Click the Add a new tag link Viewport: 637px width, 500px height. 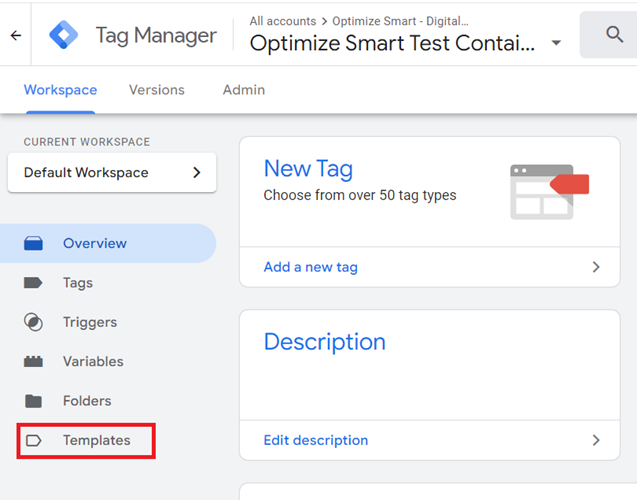(x=310, y=267)
